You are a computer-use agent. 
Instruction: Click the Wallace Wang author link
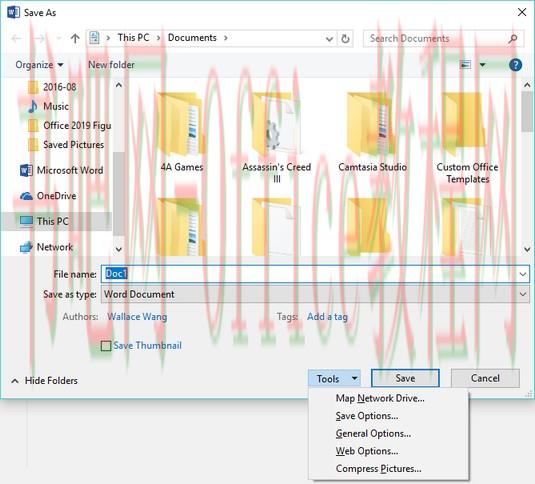pyautogui.click(x=137, y=317)
